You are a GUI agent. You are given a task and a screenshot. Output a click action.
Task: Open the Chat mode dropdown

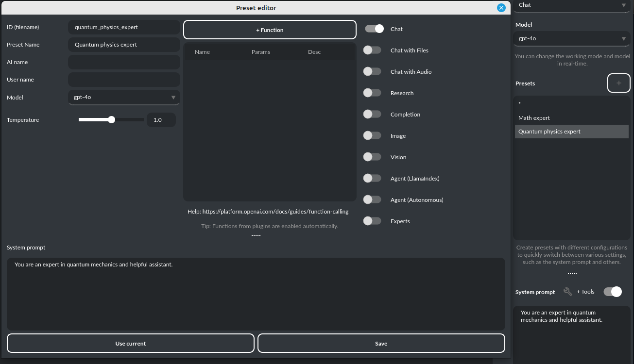coord(571,5)
